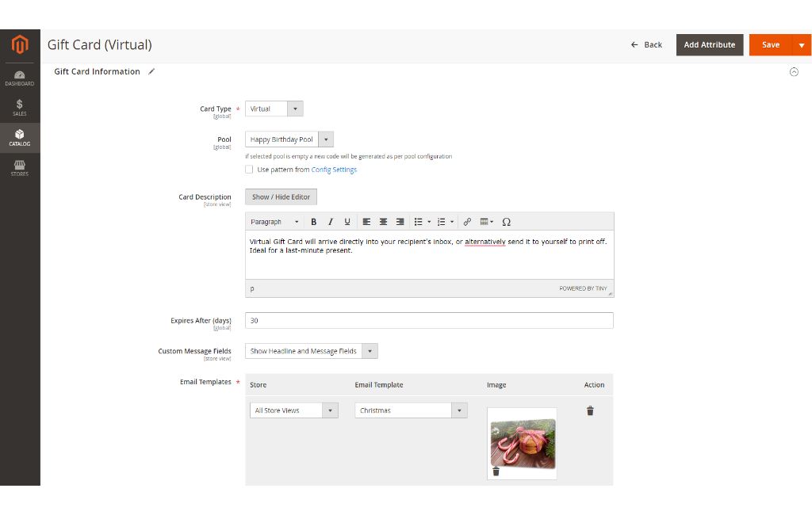Screen dimensions: 812x515
Task: Open the Stores sidebar menu
Action: [20, 168]
